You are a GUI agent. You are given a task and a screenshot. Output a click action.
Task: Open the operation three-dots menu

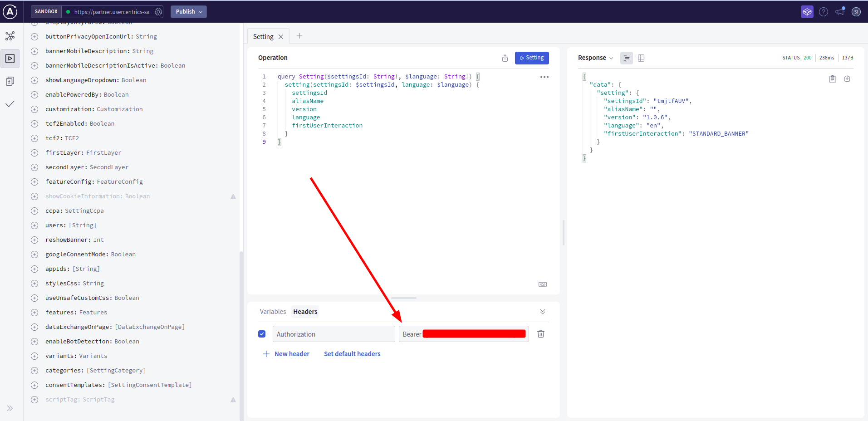click(544, 77)
